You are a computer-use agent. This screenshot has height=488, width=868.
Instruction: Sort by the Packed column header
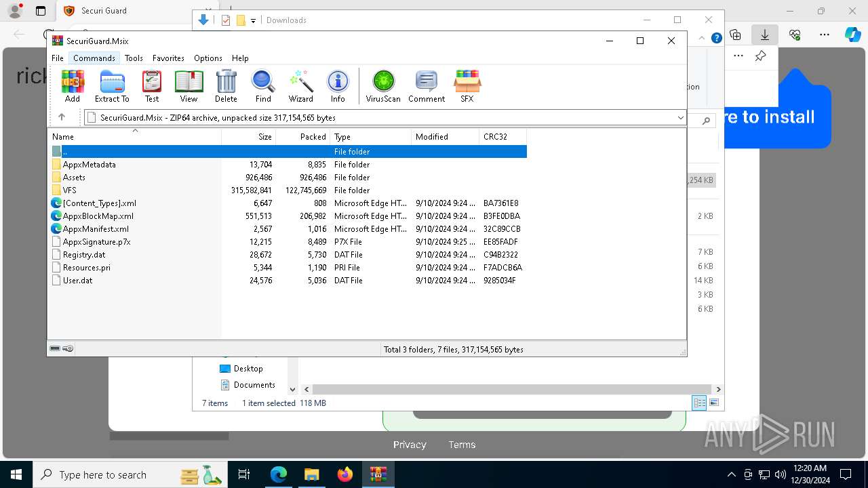(303, 136)
